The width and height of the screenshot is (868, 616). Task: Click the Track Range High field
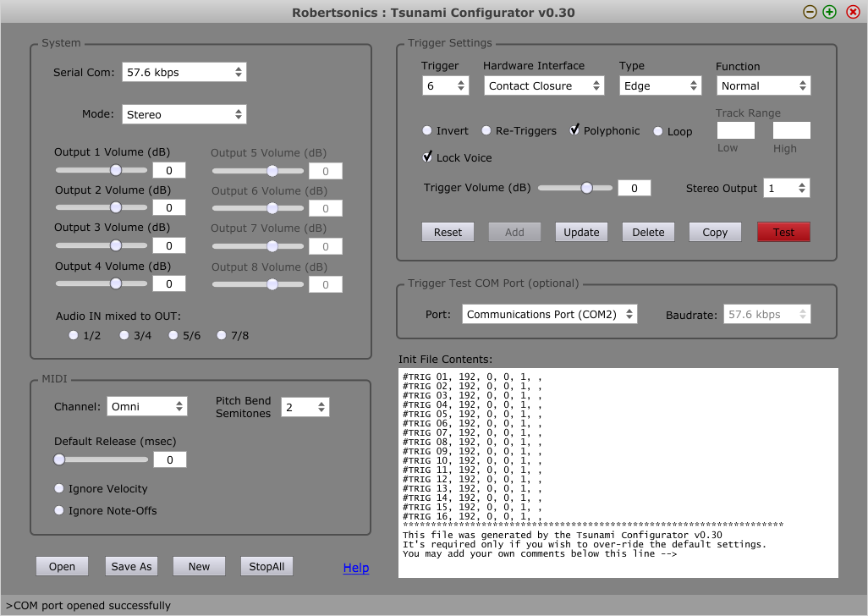click(x=792, y=130)
